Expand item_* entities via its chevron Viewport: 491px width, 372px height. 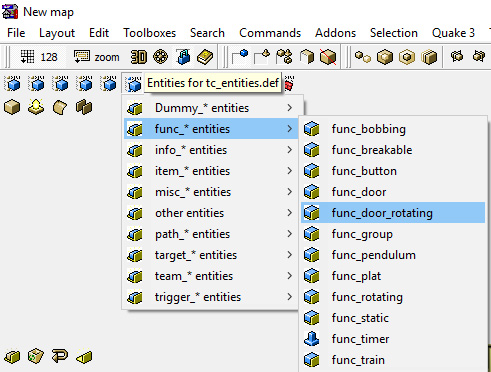(290, 171)
